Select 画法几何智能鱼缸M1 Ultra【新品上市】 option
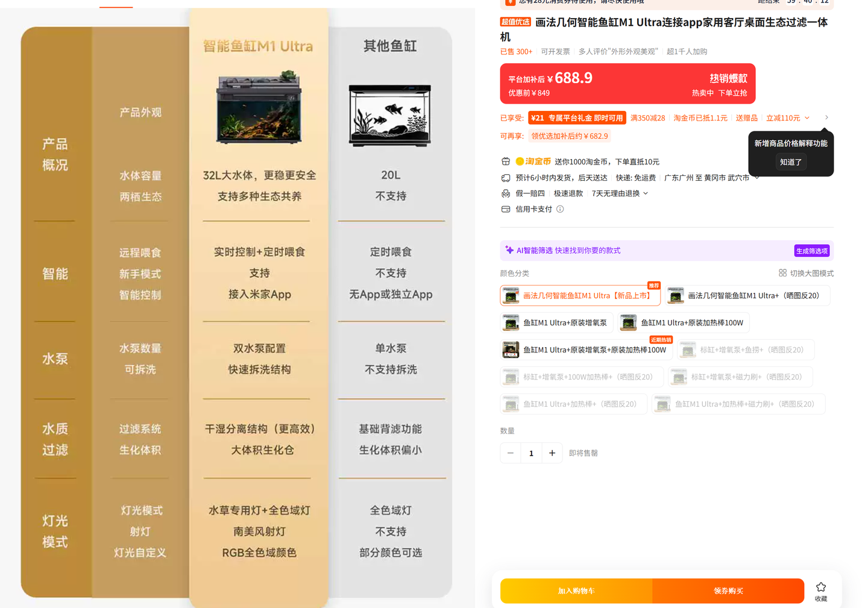Image resolution: width=868 pixels, height=608 pixels. pos(580,296)
